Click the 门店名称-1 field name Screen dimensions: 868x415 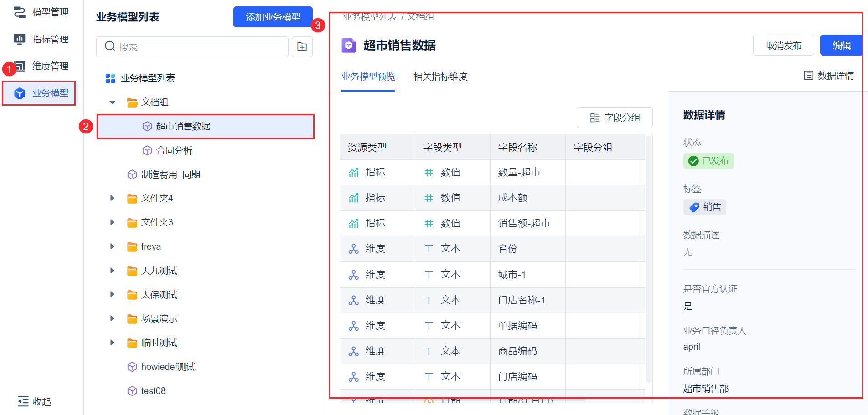pyautogui.click(x=522, y=300)
